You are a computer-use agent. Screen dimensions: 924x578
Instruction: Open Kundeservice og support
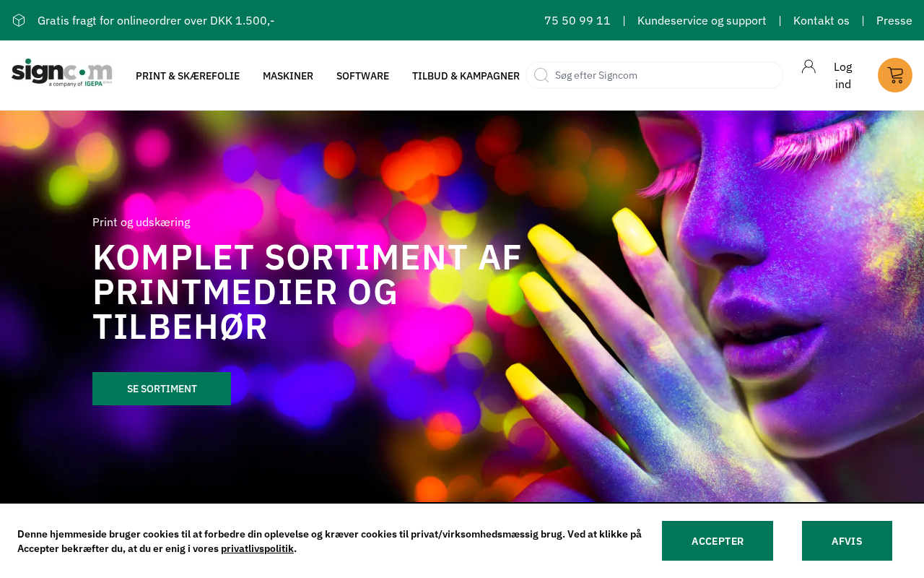click(702, 20)
